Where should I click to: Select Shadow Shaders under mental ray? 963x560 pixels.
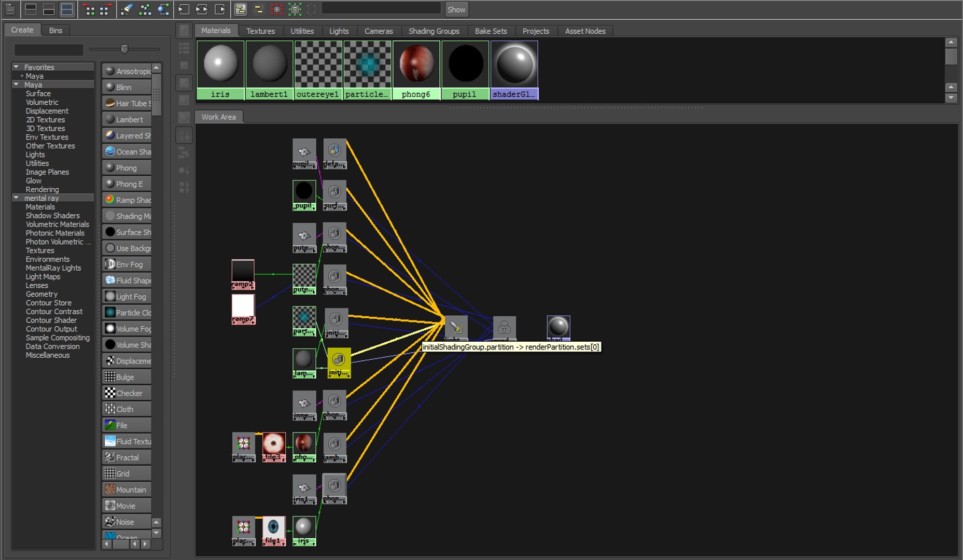(53, 215)
